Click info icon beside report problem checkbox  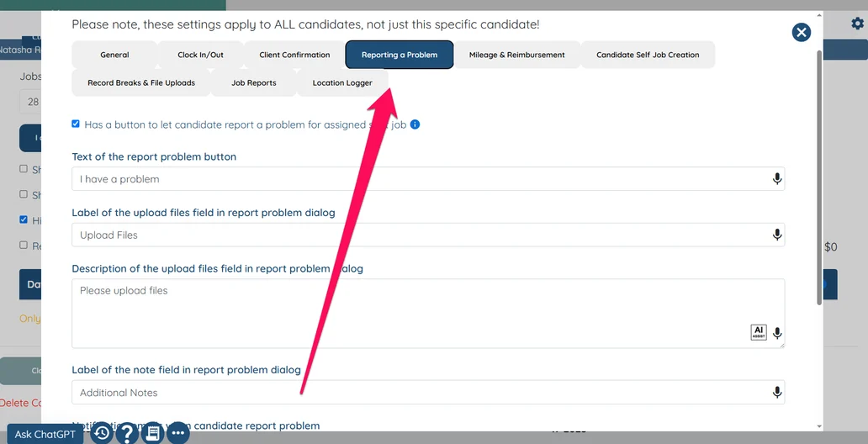click(415, 124)
